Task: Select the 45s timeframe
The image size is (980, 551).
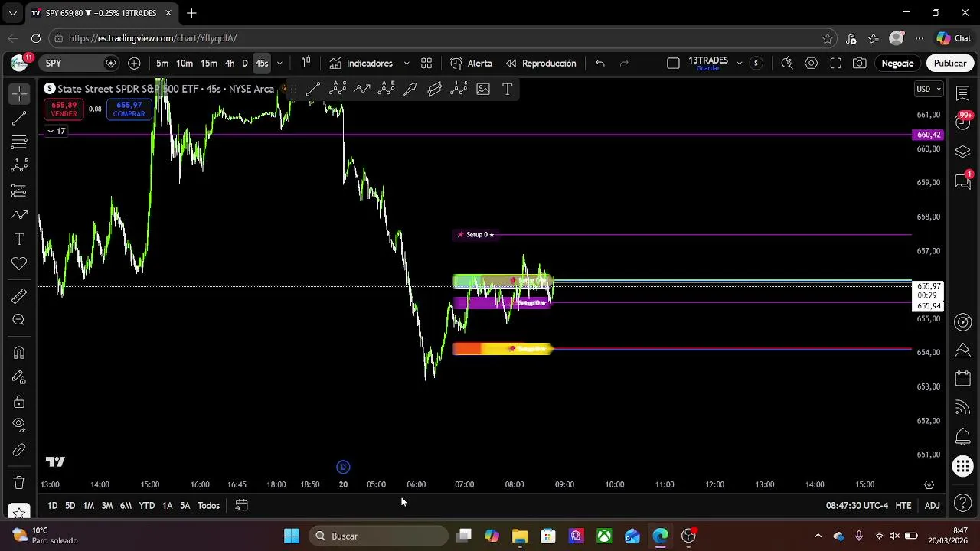Action: (x=262, y=64)
